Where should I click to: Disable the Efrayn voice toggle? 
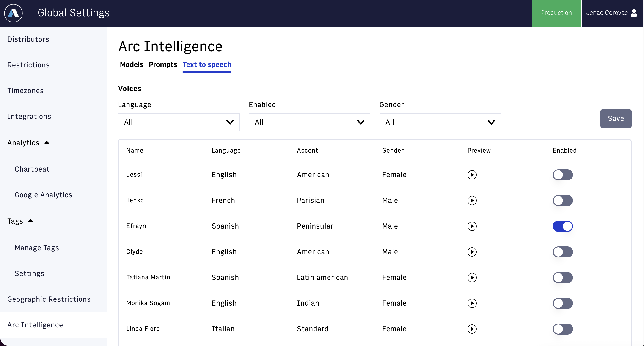[x=562, y=226]
